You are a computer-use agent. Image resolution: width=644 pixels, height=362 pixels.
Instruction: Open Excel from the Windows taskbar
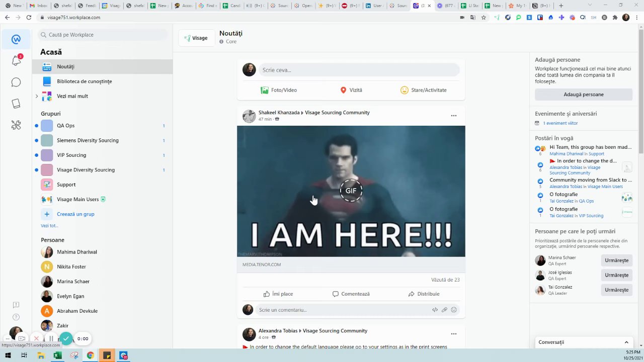click(x=57, y=355)
